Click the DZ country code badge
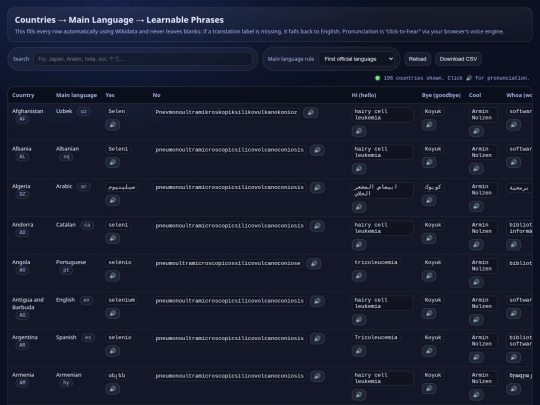 point(22,194)
